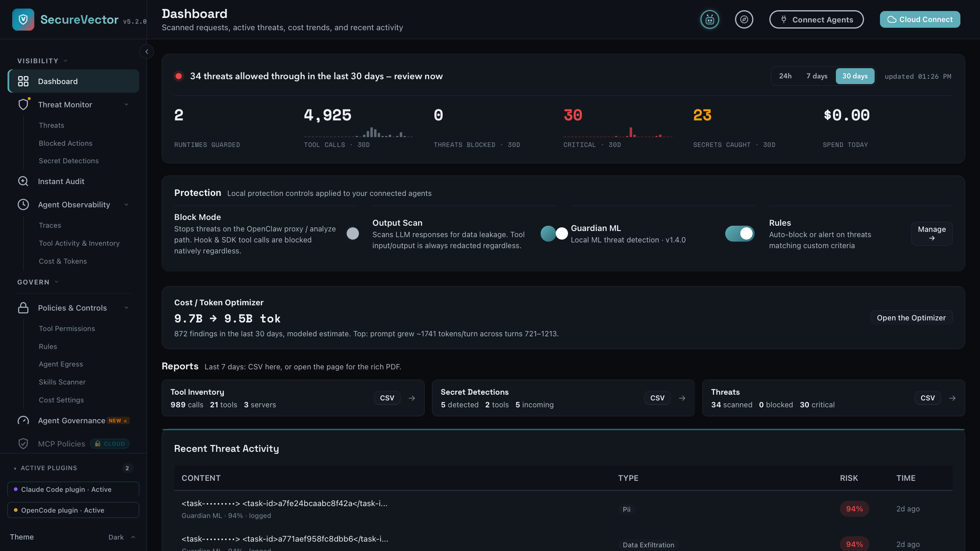Screen dimensions: 980x551
Task: Download Threats CSV report
Action: click(928, 398)
